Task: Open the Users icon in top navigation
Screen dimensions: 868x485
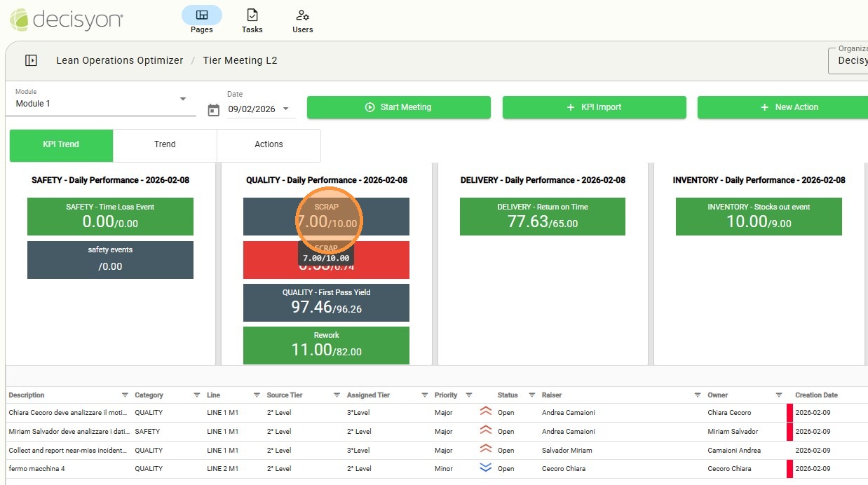Action: click(302, 15)
